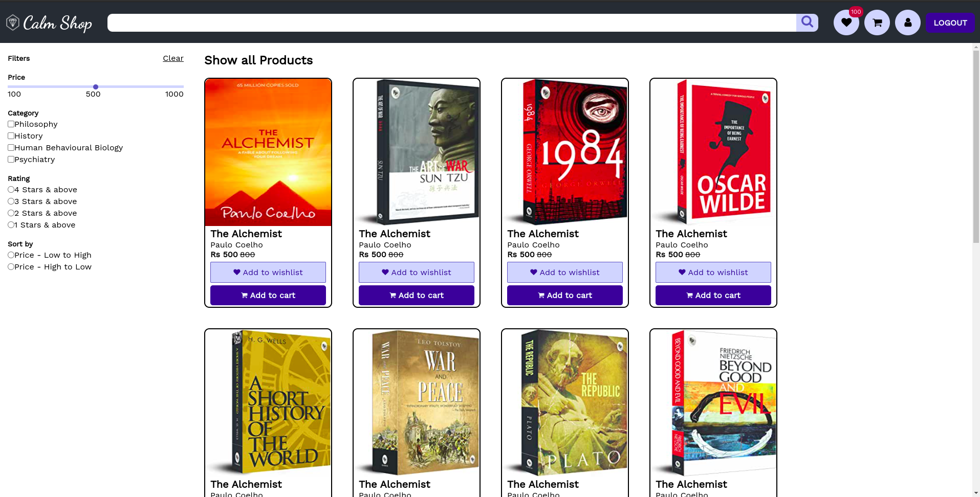The image size is (980, 497).
Task: Click the Show all Products heading
Action: 258,60
